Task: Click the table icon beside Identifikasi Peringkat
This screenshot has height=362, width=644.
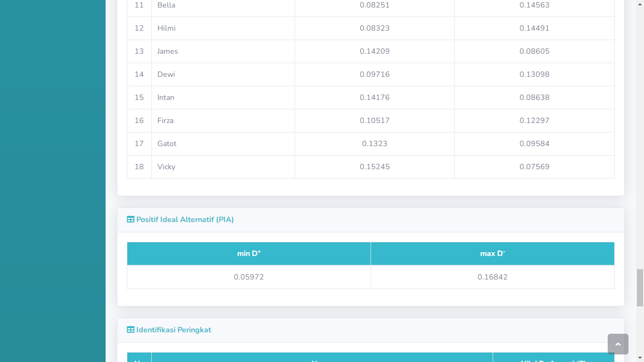Action: 131,330
